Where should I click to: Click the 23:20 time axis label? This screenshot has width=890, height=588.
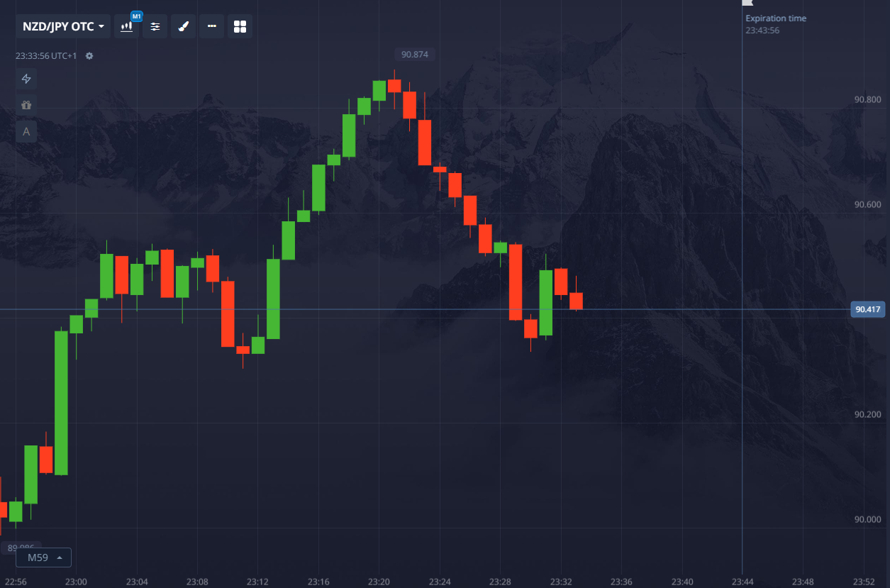pyautogui.click(x=379, y=582)
